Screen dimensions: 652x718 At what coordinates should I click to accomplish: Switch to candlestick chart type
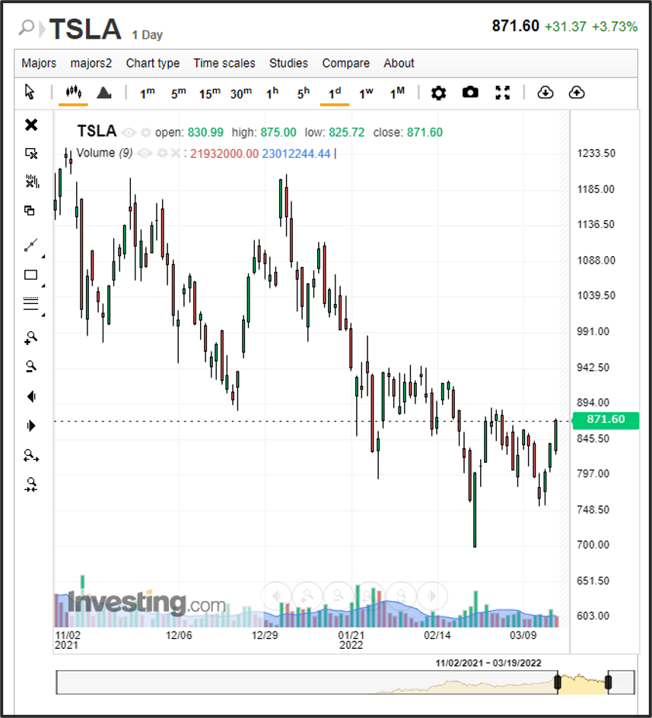pyautogui.click(x=73, y=92)
